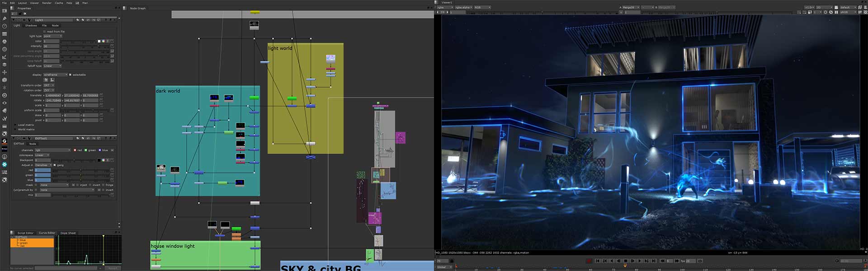Open the Transform nodes move icon
Screen dimensions: 868x271
(5, 72)
